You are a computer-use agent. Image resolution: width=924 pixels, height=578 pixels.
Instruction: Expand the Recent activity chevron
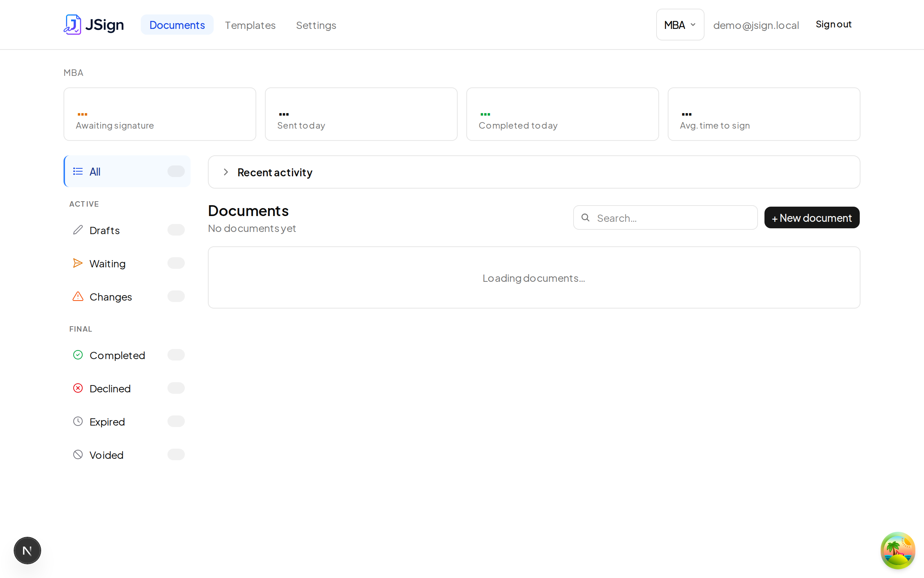[x=226, y=172]
